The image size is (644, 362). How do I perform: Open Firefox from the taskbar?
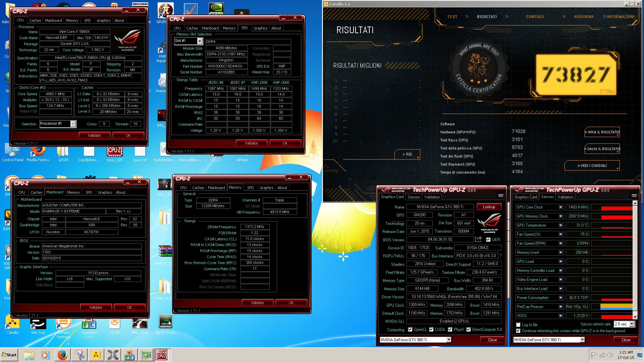(x=62, y=355)
